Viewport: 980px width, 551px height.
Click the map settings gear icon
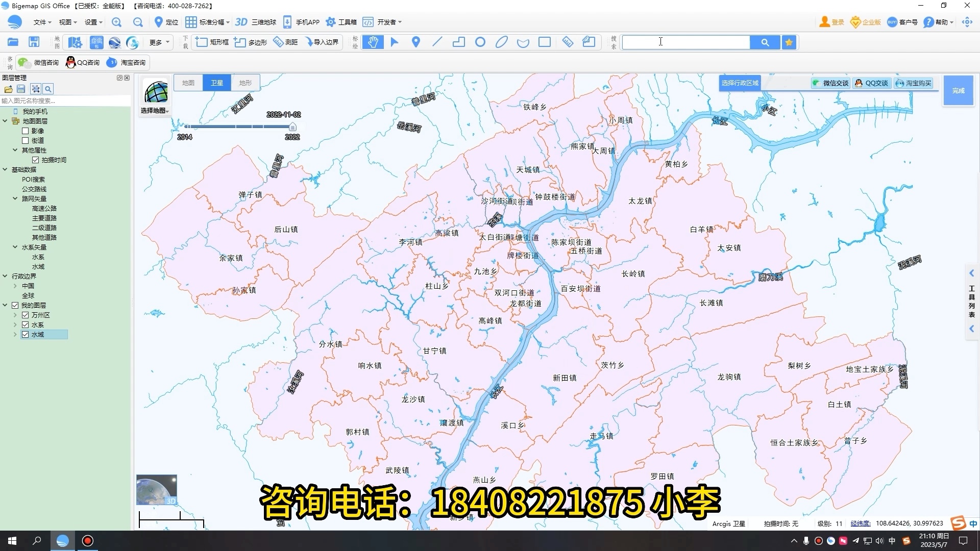click(x=75, y=42)
